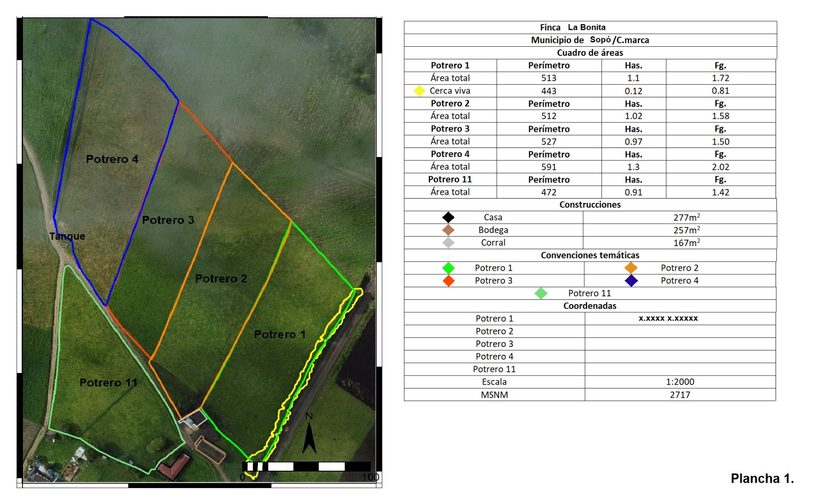Click the red Potrero 3 legend diamond
The height and width of the screenshot is (504, 831).
(448, 281)
